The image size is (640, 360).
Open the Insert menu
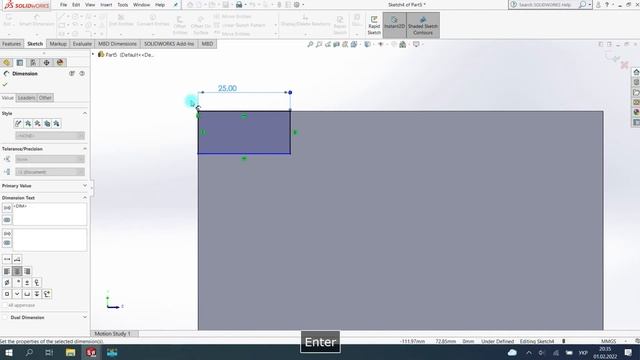pos(106,5)
